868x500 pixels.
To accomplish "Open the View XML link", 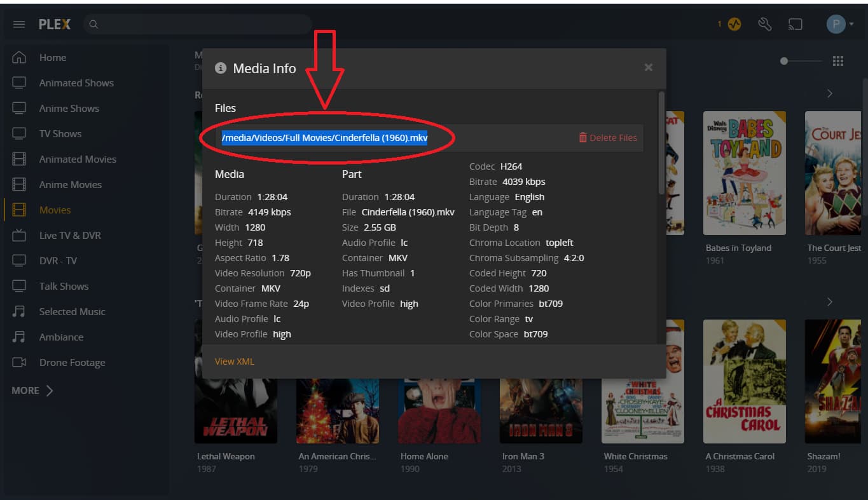I will [235, 361].
